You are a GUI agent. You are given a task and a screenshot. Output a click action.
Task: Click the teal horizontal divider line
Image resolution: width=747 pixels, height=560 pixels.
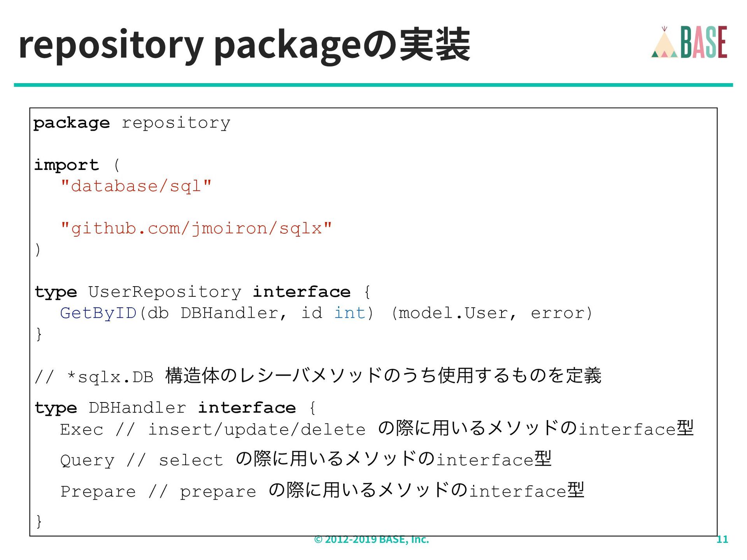[x=373, y=85]
